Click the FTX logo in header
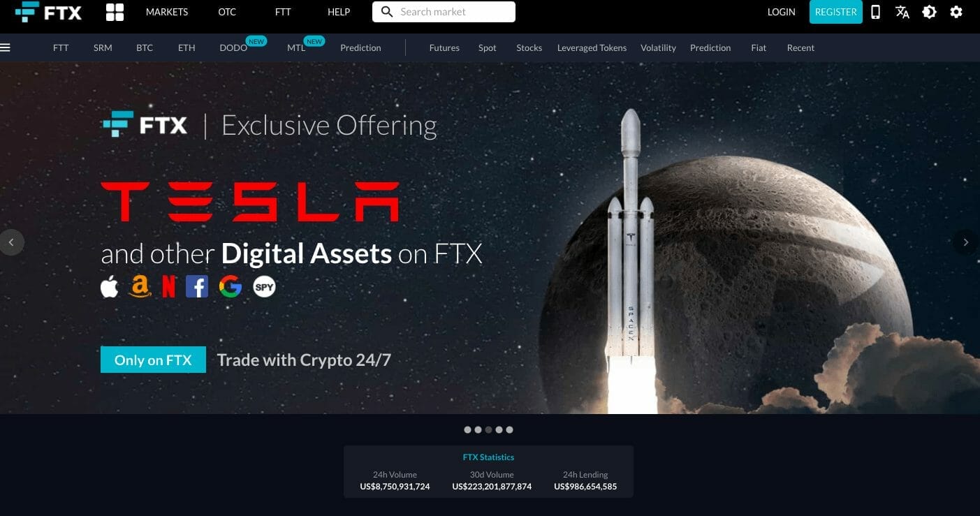Screen dimensions: 980x516 coord(48,12)
